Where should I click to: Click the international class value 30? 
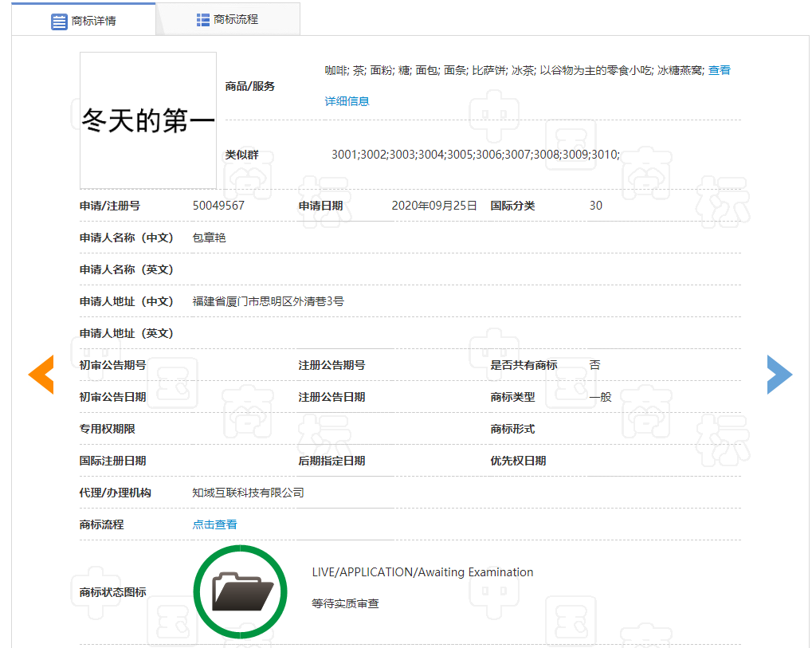[595, 206]
